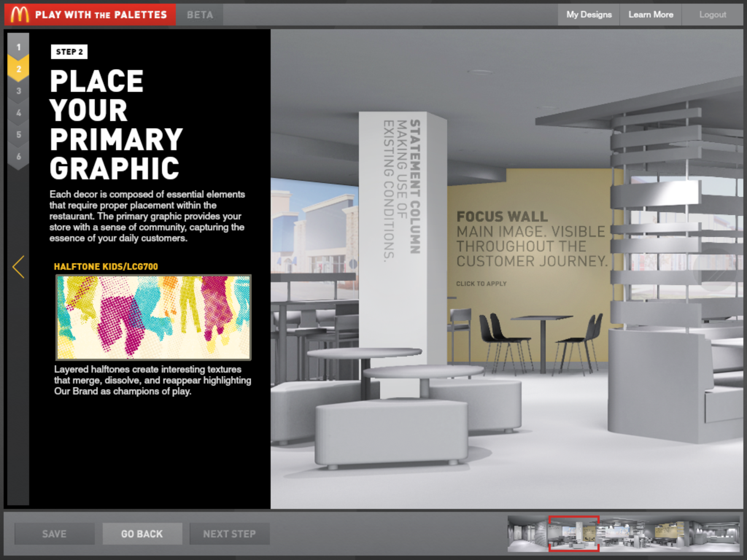
Task: Click the BETA label in header
Action: pyautogui.click(x=200, y=15)
